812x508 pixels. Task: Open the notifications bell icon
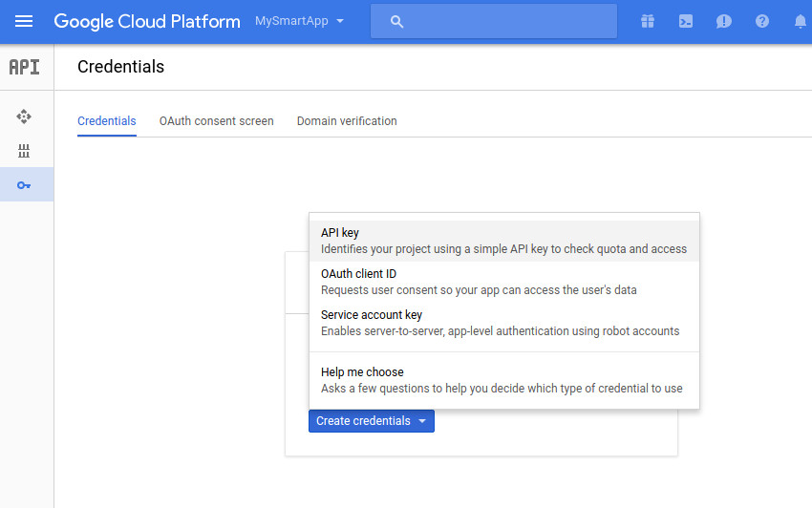[x=801, y=21]
